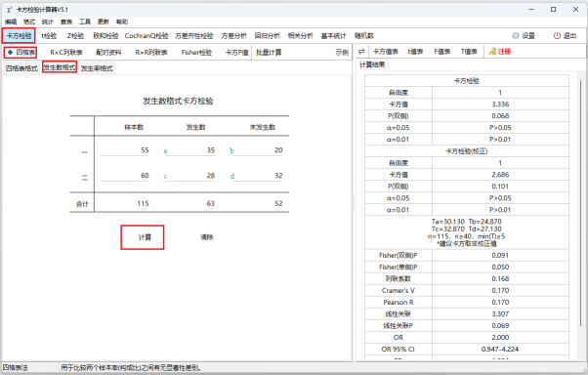Click field a with value 35

point(190,150)
